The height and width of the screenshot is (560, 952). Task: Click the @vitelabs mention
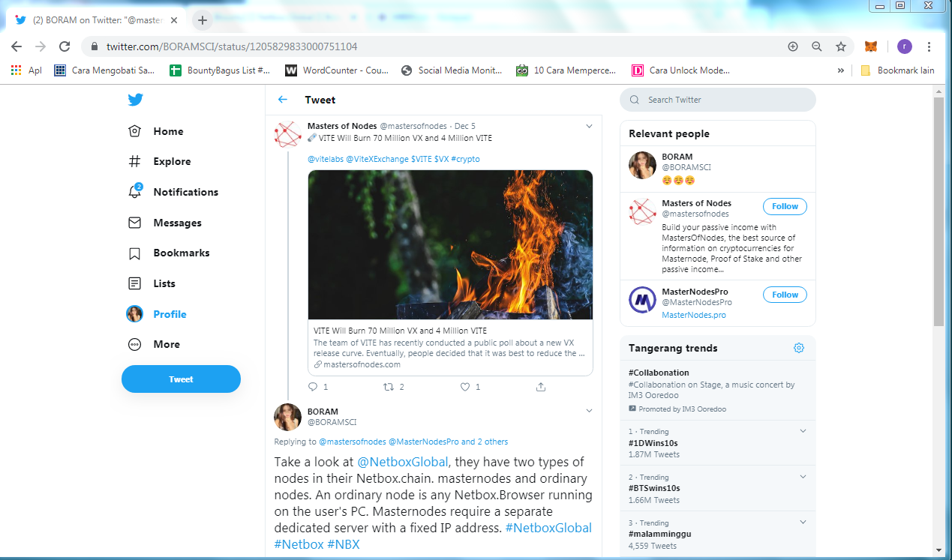(x=326, y=159)
